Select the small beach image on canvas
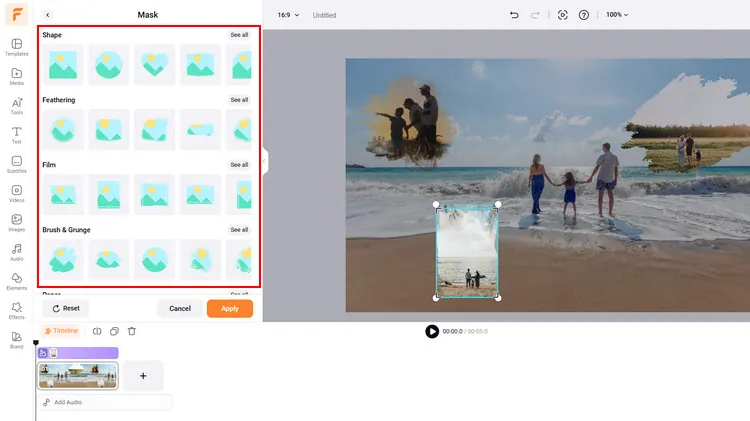 [x=467, y=251]
